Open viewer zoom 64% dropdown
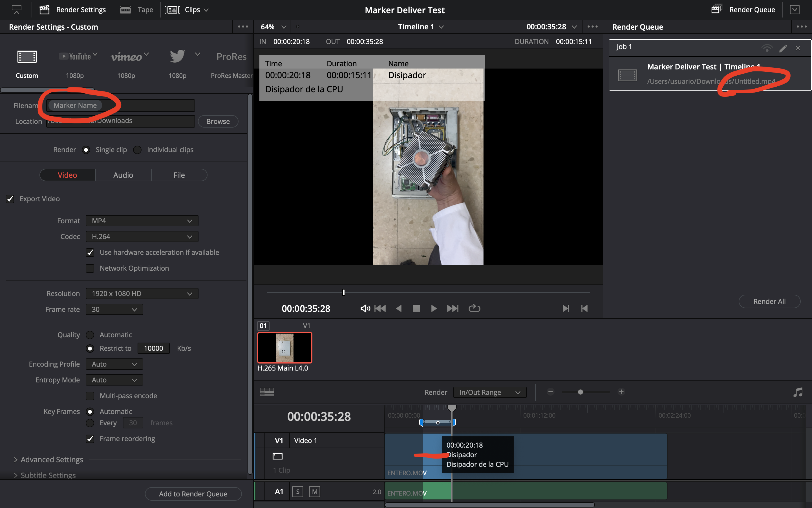Viewport: 812px width, 508px height. (273, 27)
